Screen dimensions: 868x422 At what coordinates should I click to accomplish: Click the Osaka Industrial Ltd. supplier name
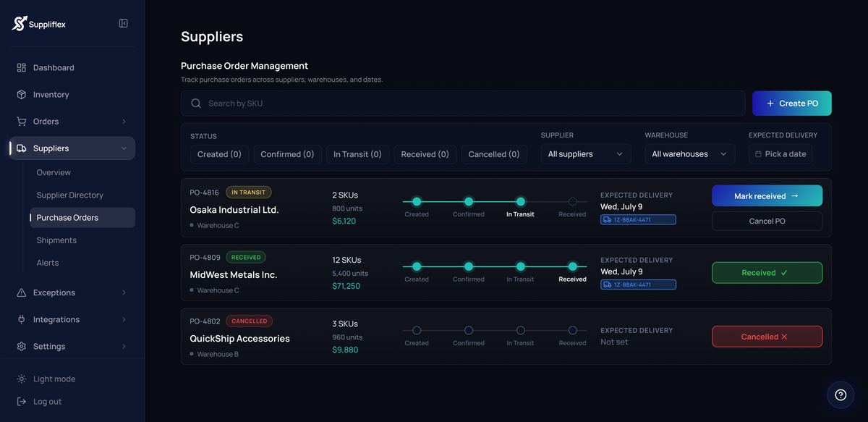pyautogui.click(x=234, y=210)
